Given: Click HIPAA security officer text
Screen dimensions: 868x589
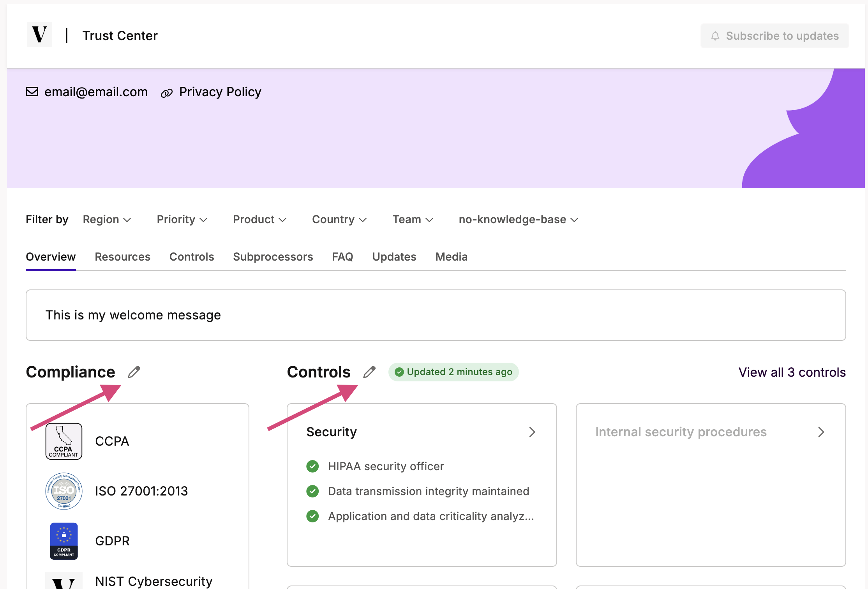Looking at the screenshot, I should [386, 466].
